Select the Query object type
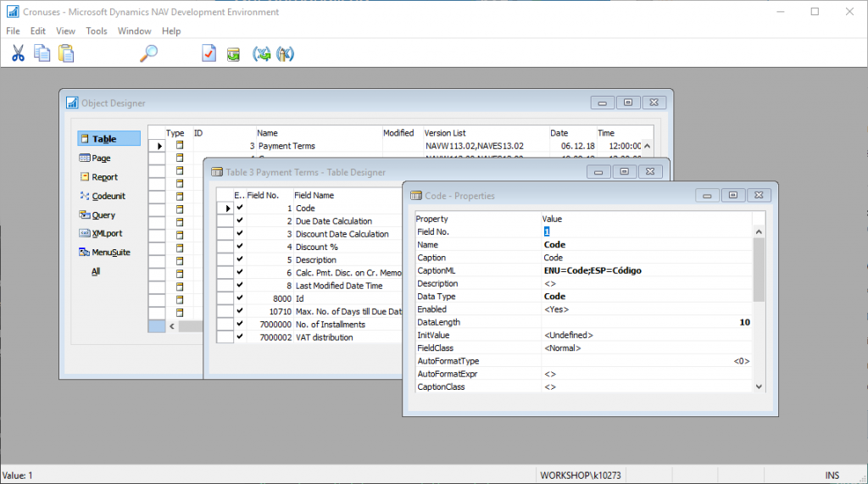This screenshot has height=484, width=868. click(103, 214)
